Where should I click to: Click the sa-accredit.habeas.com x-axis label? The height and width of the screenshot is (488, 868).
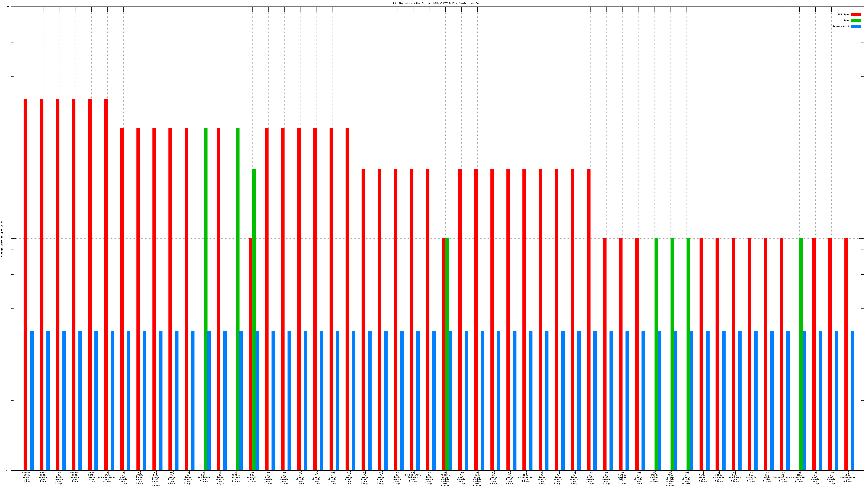(413, 477)
